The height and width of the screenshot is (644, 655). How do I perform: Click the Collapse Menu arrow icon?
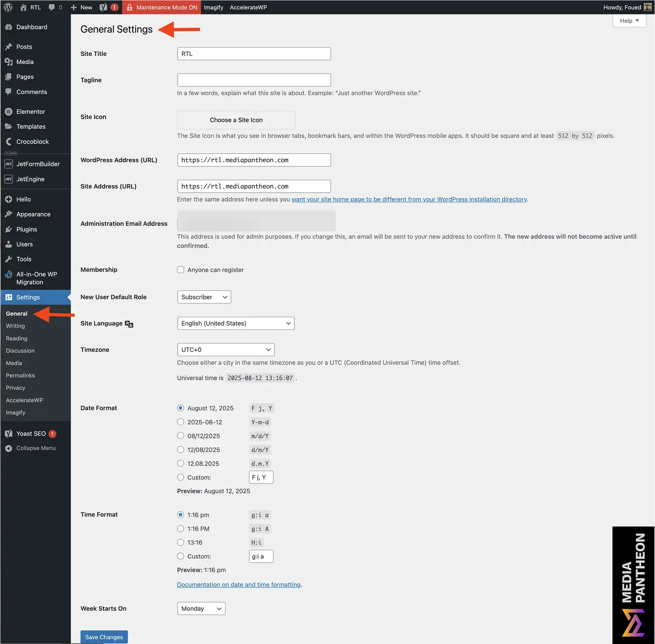[x=8, y=448]
